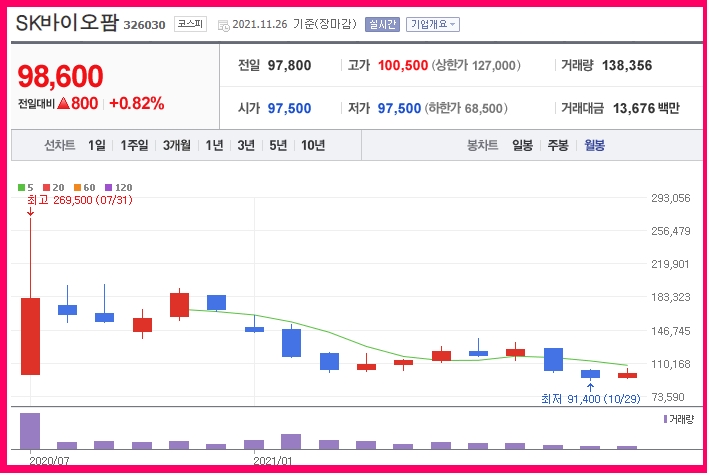Screen dimensions: 707x473
Task: Select the 10년 line chart tab
Action: (312, 145)
